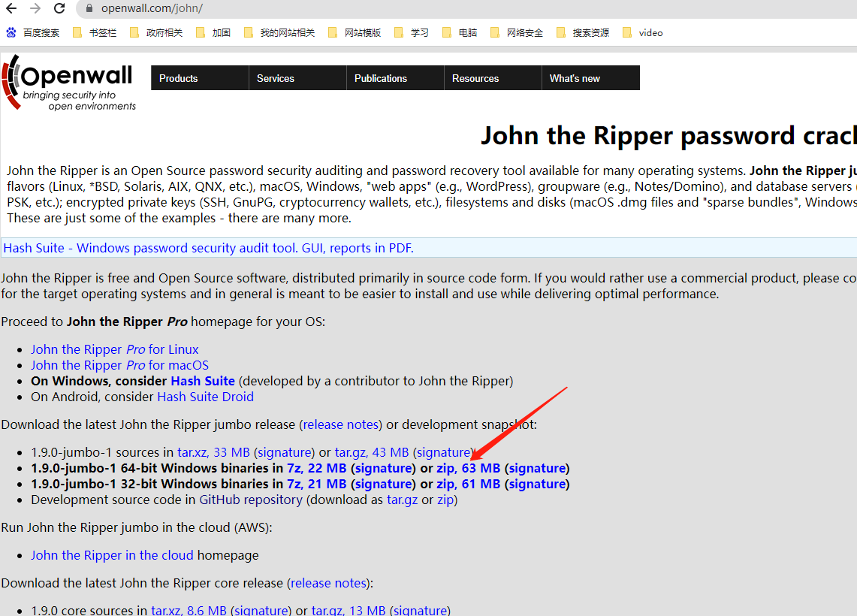This screenshot has height=616, width=857.
Task: Open the GitHub repository link
Action: (x=251, y=500)
